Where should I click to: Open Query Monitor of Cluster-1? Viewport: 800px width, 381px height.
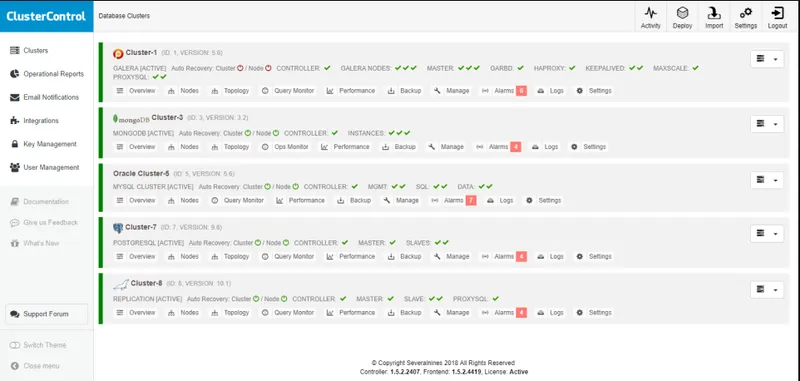287,91
